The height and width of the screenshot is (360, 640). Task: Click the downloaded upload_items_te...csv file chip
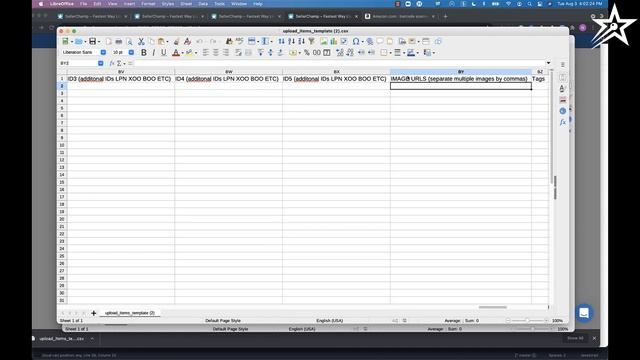[x=61, y=339]
